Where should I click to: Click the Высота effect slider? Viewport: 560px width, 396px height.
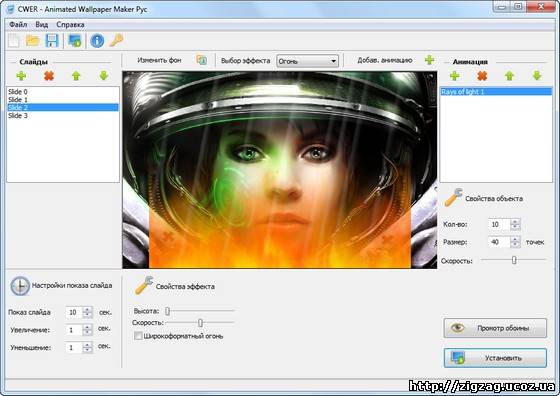[x=200, y=311]
